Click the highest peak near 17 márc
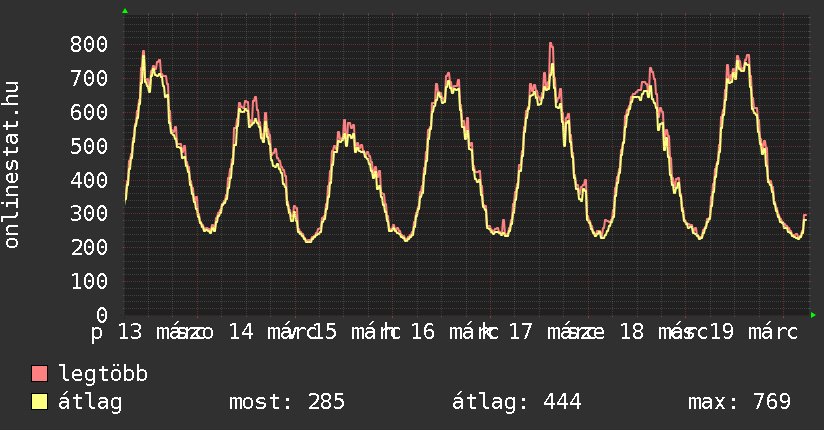Screen dimensions: 824x430 pos(551,44)
